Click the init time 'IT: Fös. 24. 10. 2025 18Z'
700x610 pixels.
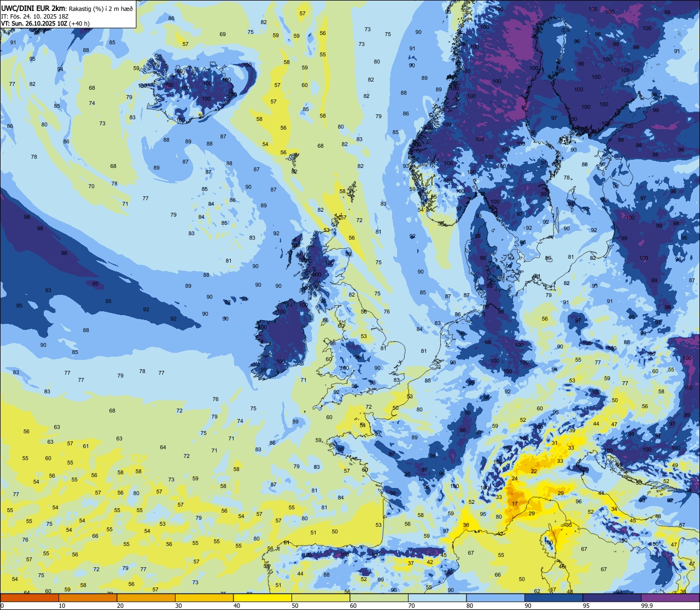[35, 16]
